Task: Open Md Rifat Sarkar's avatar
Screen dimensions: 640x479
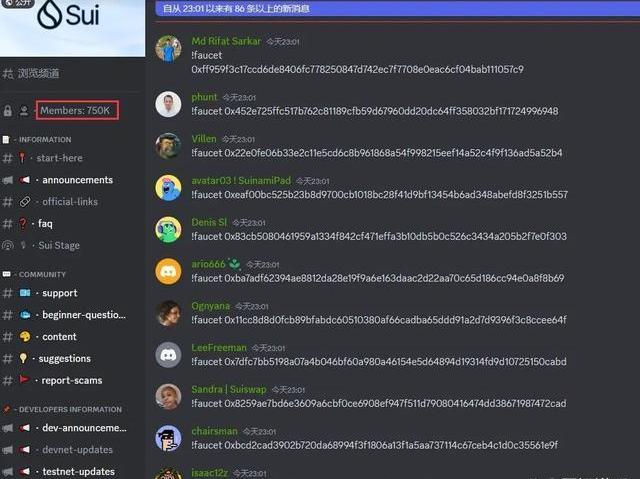Action: (168, 48)
